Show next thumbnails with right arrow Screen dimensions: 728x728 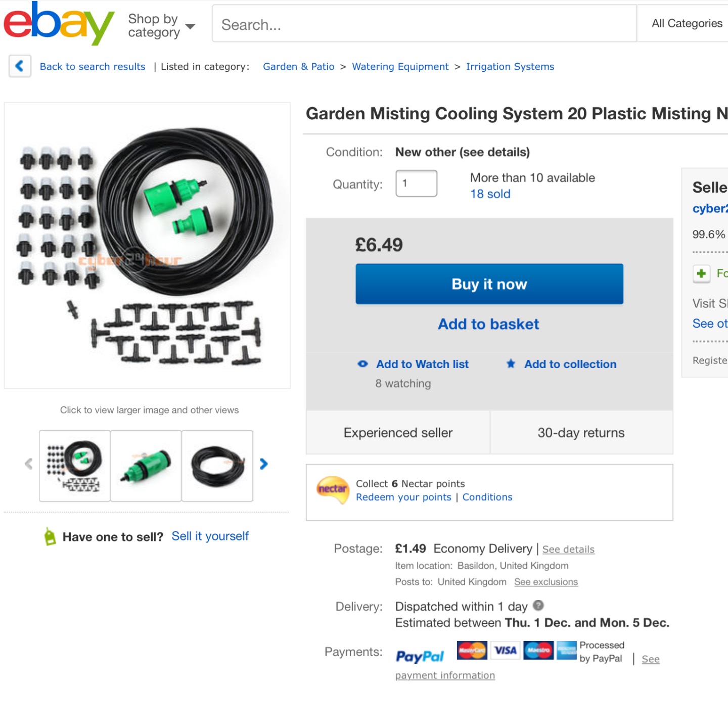coord(263,464)
